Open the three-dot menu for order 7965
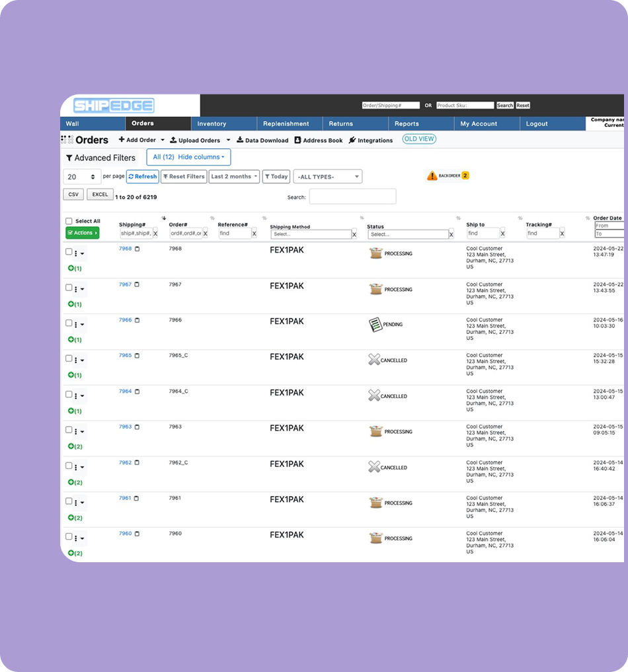628x672 pixels. tap(76, 360)
